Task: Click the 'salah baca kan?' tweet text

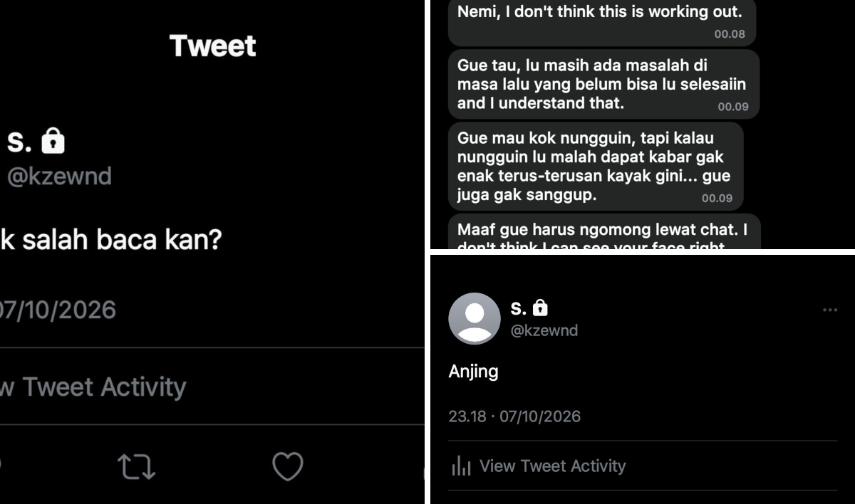Action: pyautogui.click(x=122, y=241)
